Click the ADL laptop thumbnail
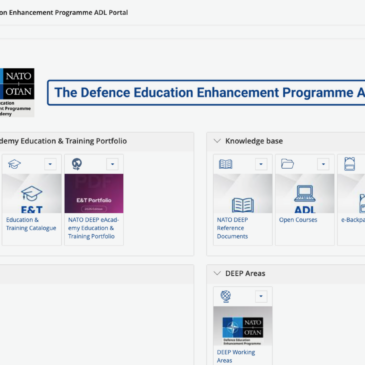 click(305, 193)
